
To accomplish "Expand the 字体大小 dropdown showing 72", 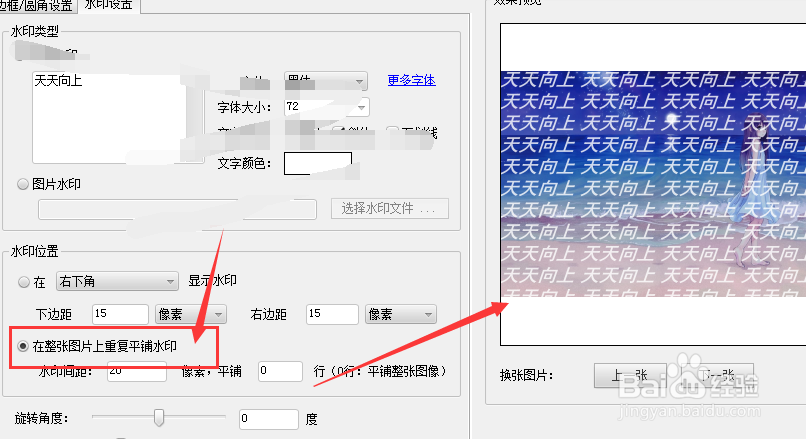I will coord(326,107).
